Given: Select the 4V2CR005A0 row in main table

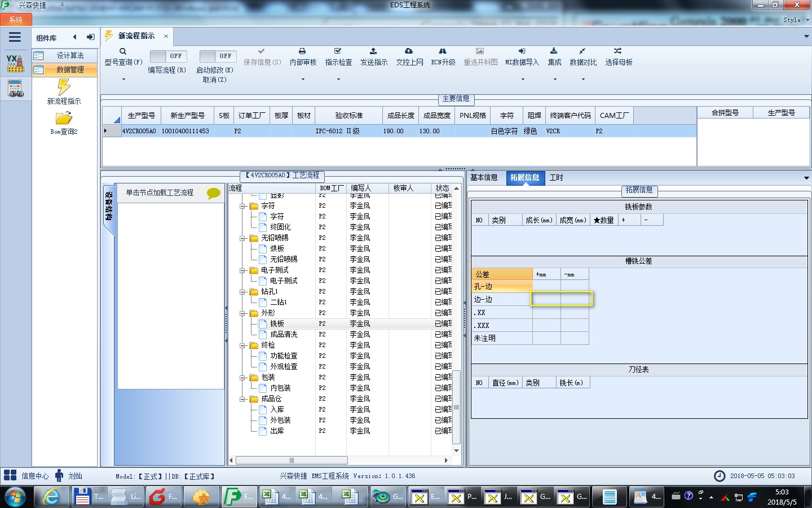Looking at the screenshot, I should point(399,131).
